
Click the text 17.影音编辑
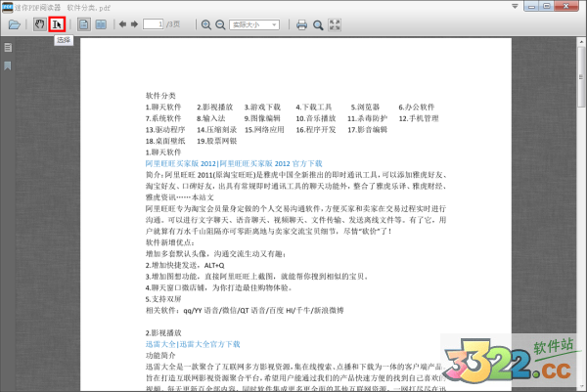[x=367, y=129]
